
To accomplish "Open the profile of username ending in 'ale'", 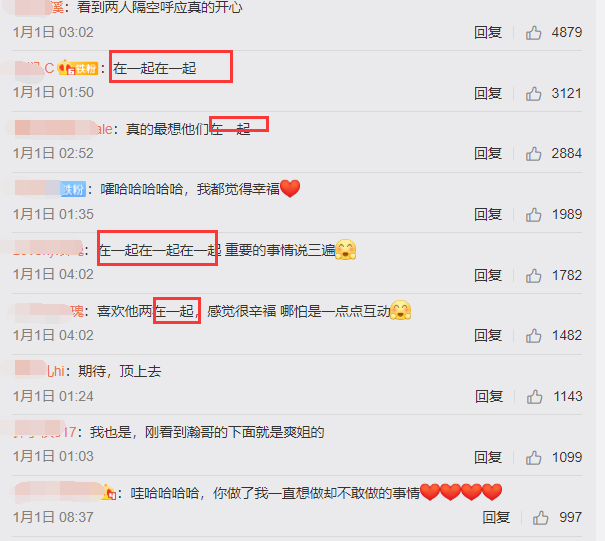I will tap(64, 128).
